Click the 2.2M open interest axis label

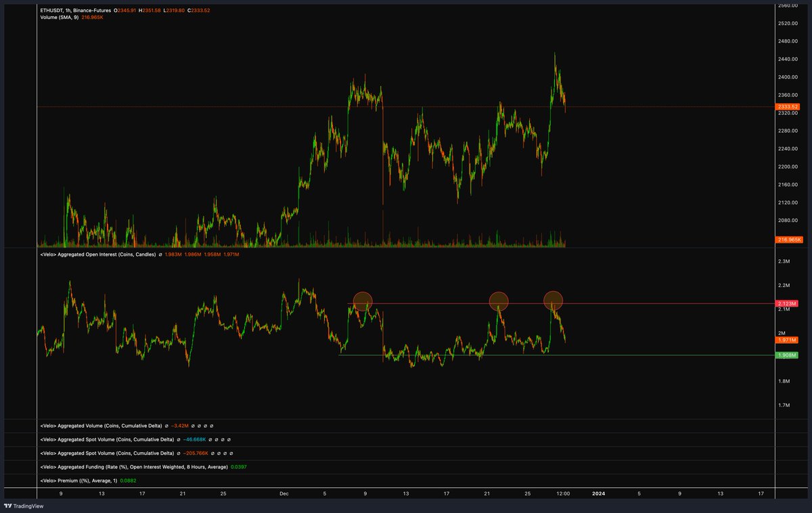click(784, 286)
